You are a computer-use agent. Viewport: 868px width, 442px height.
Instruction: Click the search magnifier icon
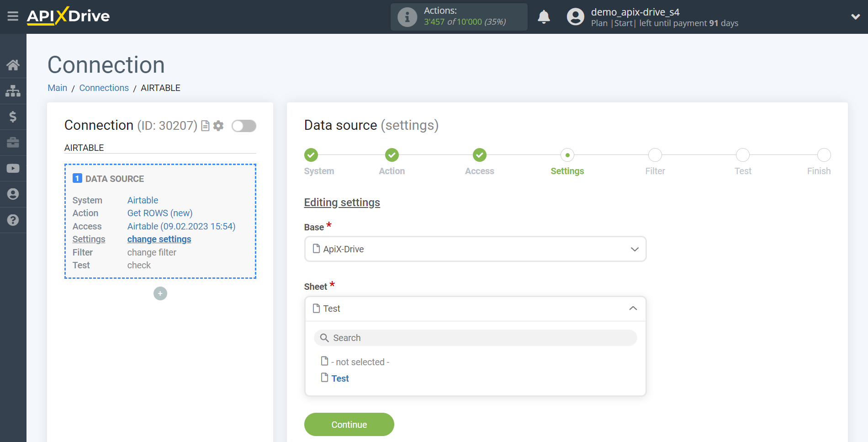click(x=324, y=338)
